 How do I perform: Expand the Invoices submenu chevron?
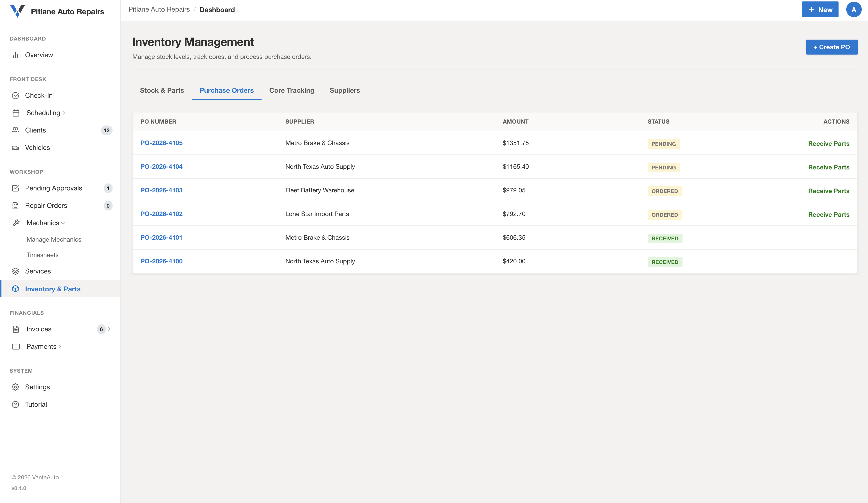pyautogui.click(x=109, y=329)
